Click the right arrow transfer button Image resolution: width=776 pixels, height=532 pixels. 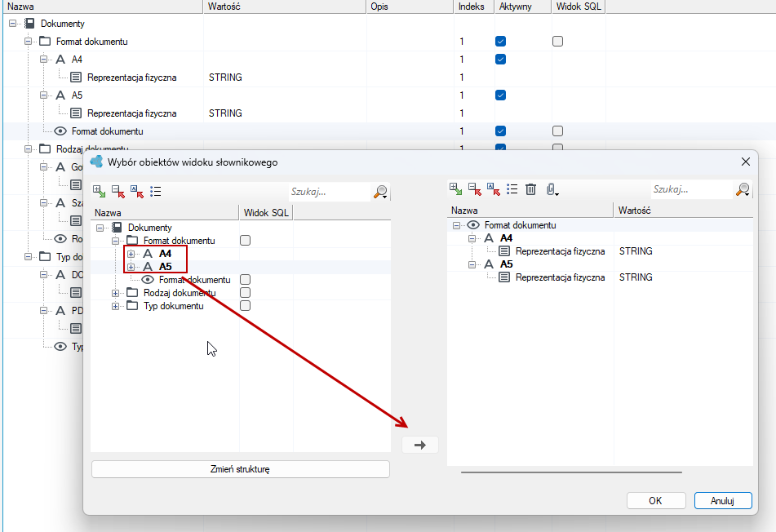tap(420, 445)
